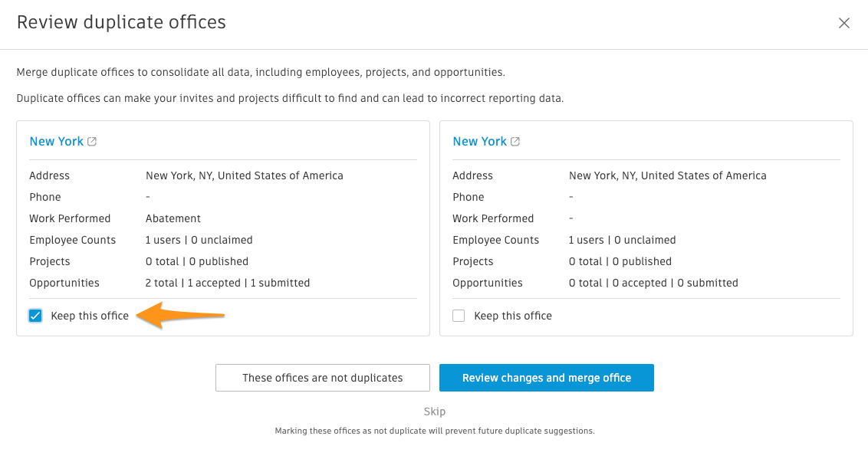The width and height of the screenshot is (868, 449).
Task: Click the Keep this office label text on right card
Action: click(513, 316)
